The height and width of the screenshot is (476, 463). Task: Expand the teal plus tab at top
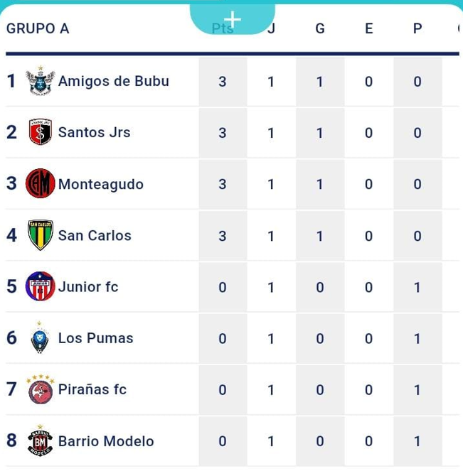pos(233,19)
